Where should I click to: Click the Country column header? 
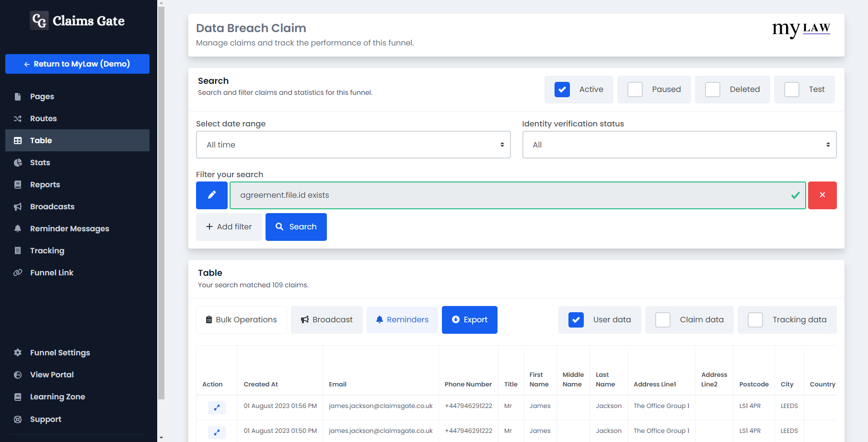point(822,385)
